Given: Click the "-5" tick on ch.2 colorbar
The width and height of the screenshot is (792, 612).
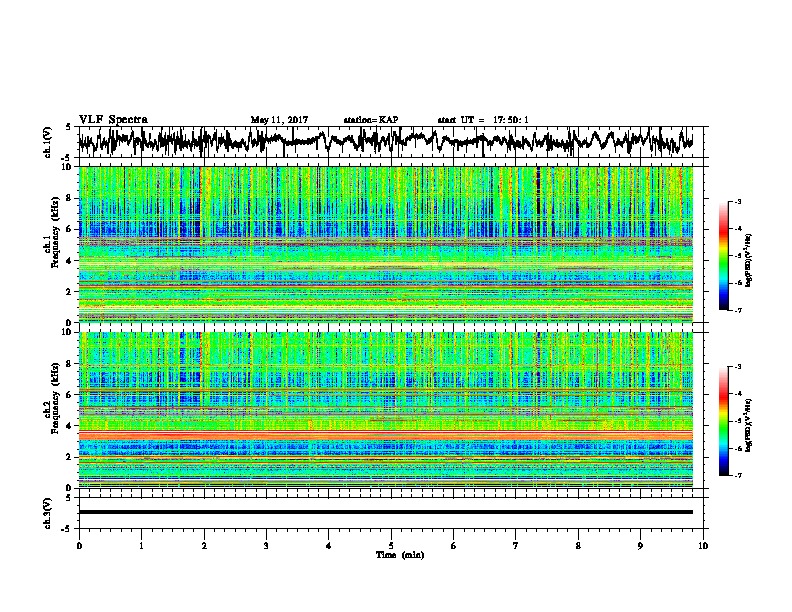Looking at the screenshot, I should (737, 421).
